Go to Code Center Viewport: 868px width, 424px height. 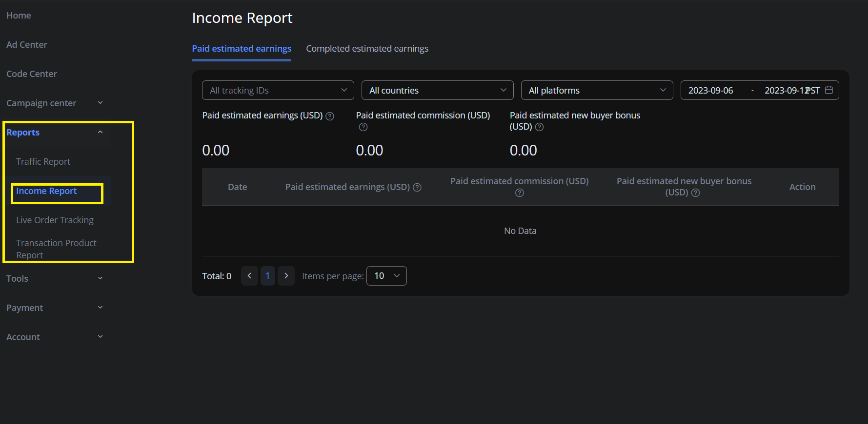pos(32,74)
